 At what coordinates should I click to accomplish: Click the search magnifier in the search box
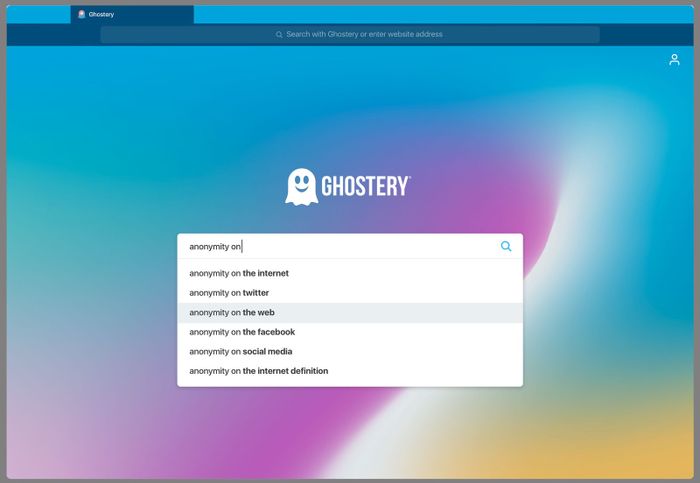click(506, 246)
